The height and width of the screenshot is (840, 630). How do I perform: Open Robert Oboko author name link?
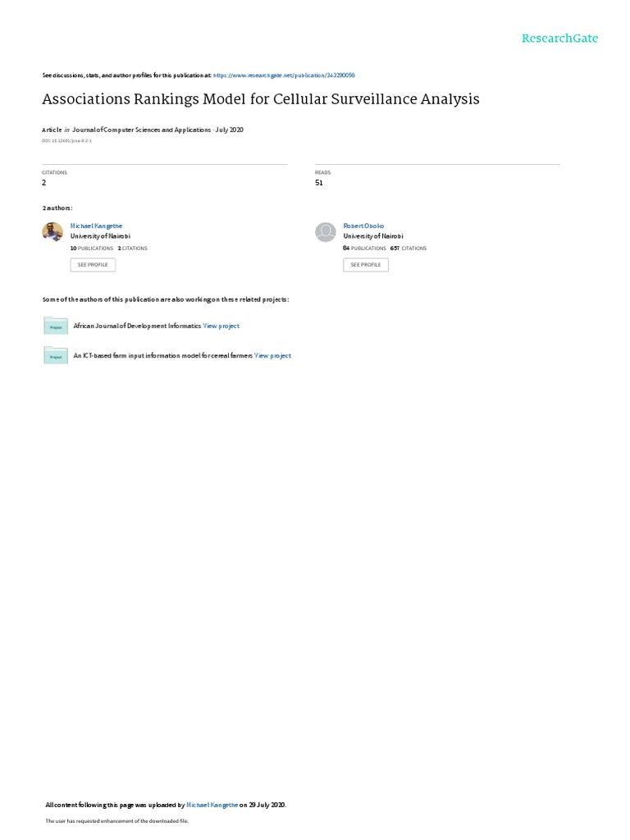[363, 226]
